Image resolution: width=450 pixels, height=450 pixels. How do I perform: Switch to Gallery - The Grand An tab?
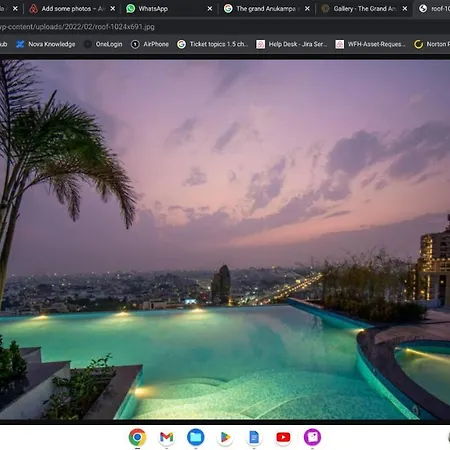click(x=364, y=9)
